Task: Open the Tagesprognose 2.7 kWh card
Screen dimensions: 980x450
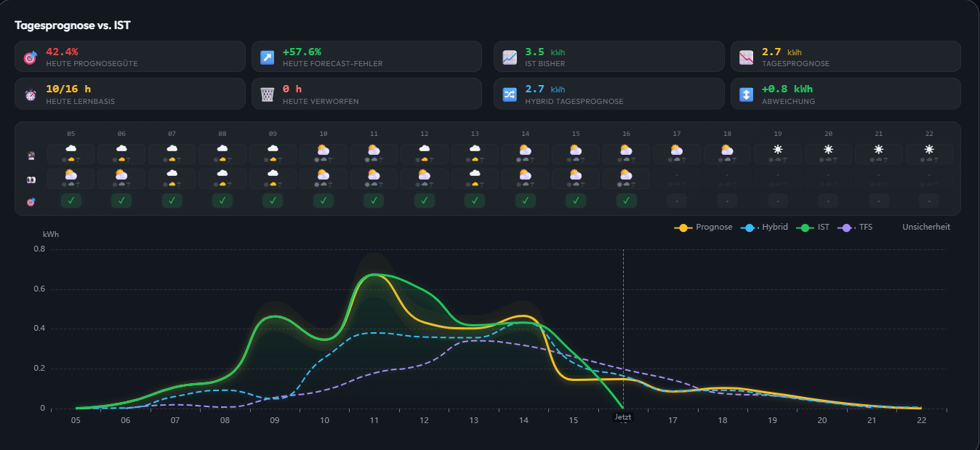Action: (846, 57)
